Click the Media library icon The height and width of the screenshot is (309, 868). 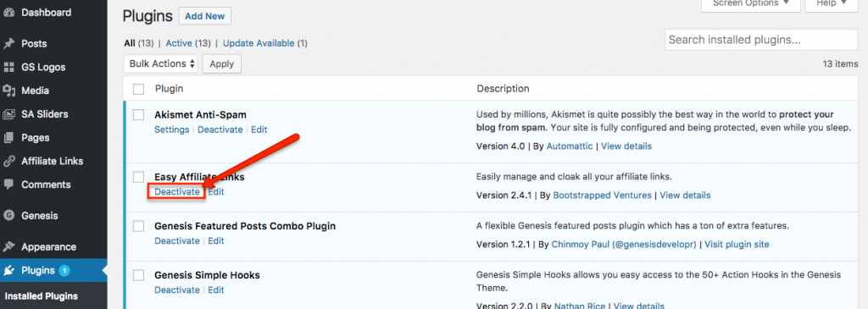pyautogui.click(x=8, y=91)
